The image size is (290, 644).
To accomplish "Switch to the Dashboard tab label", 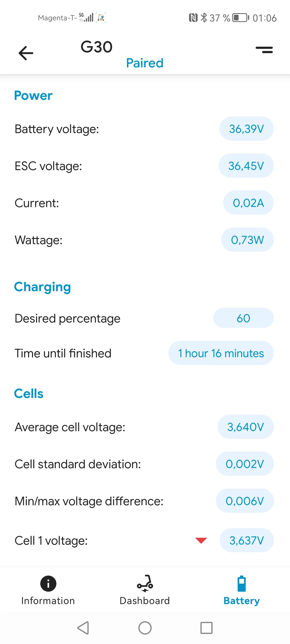I will pyautogui.click(x=145, y=601).
